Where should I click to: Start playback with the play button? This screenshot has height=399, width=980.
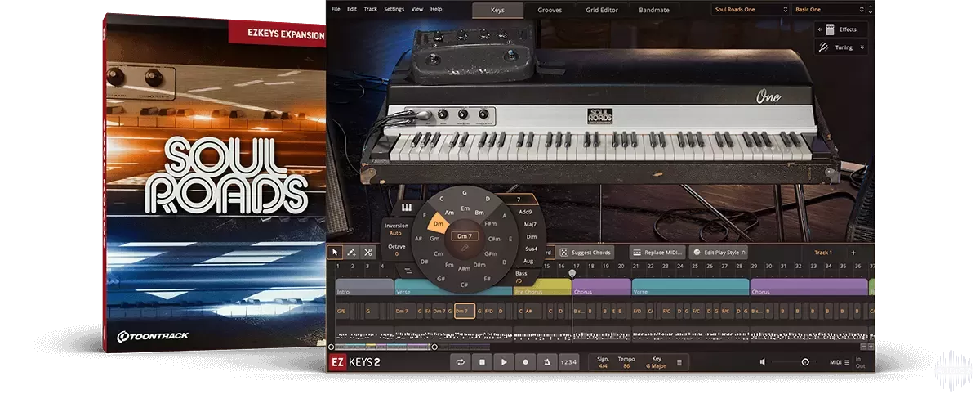(504, 361)
